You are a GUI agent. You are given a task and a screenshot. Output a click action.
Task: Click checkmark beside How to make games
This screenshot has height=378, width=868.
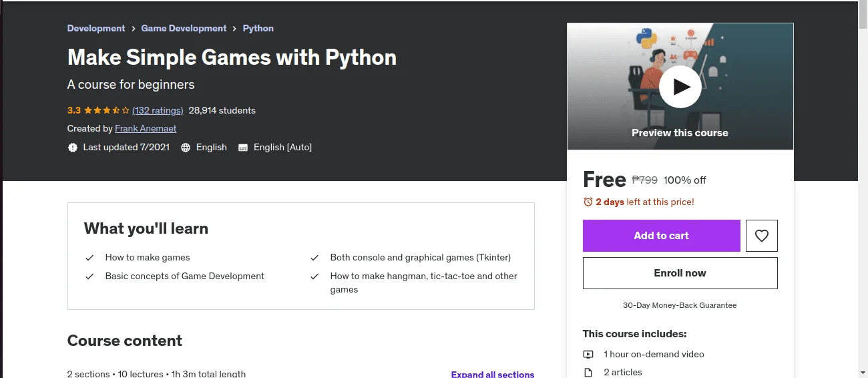point(89,258)
